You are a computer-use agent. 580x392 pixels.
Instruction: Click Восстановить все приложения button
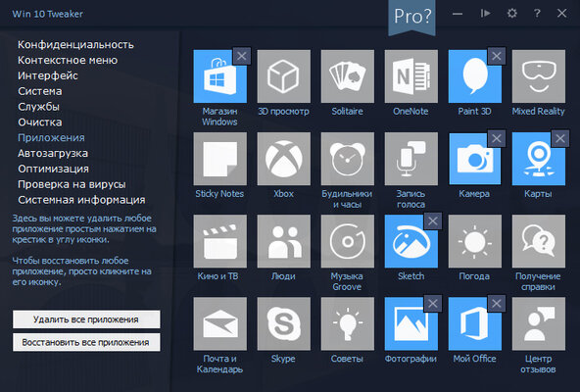click(x=86, y=342)
